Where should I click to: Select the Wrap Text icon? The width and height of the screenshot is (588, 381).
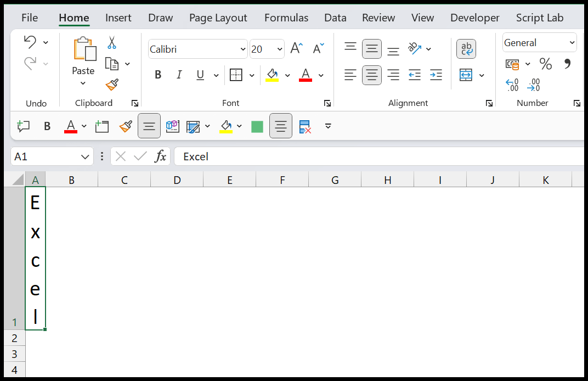click(x=466, y=49)
